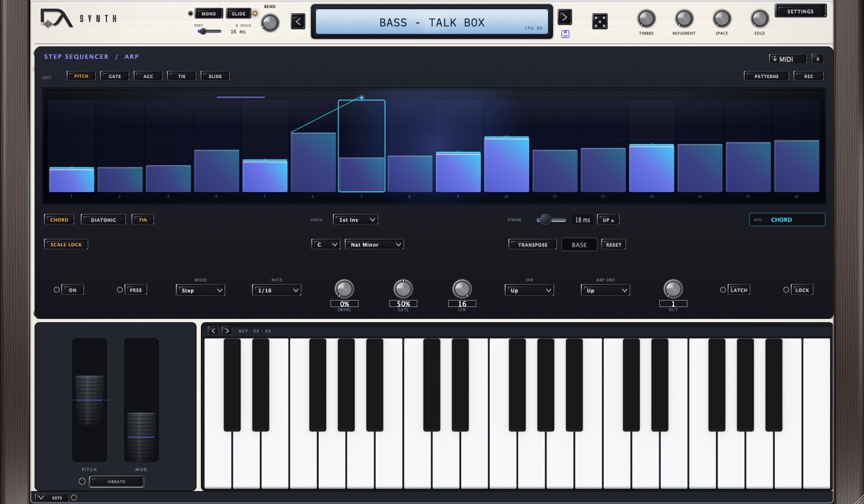864x504 pixels.
Task: Close the sequencer panel with X
Action: (x=818, y=59)
